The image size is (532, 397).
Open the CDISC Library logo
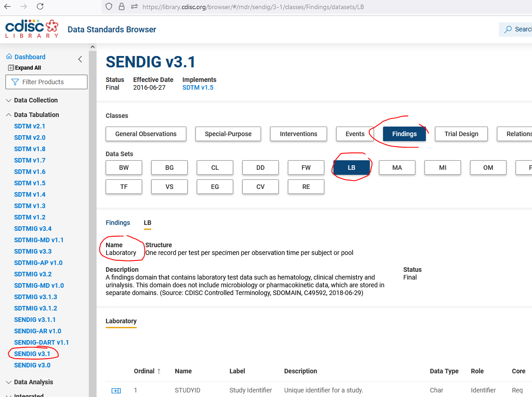click(32, 29)
